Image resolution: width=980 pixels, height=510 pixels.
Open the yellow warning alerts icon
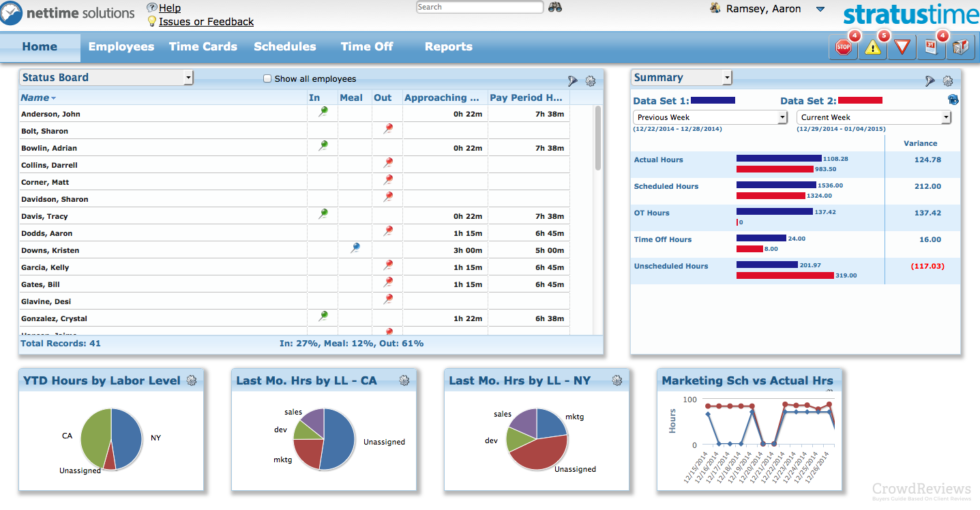tap(873, 47)
